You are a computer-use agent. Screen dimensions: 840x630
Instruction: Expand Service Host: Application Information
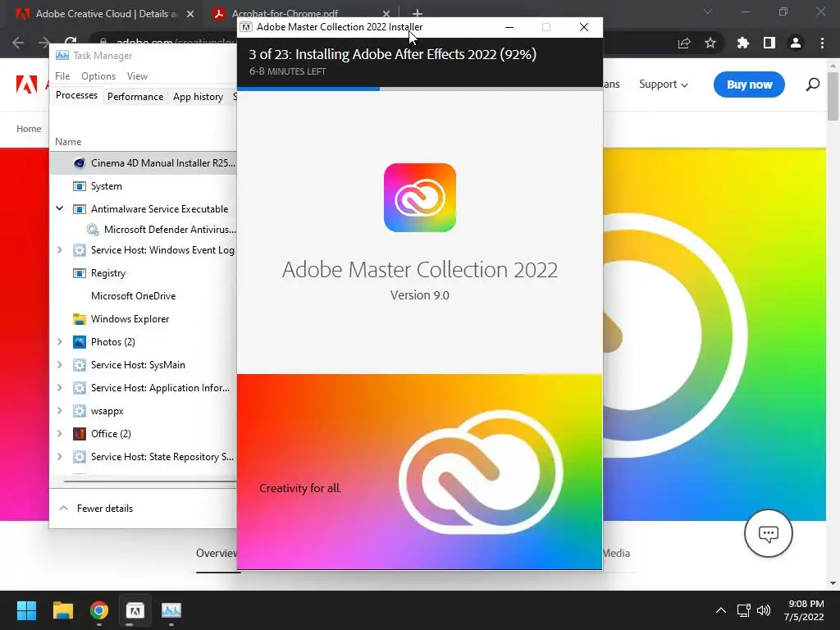tap(59, 387)
